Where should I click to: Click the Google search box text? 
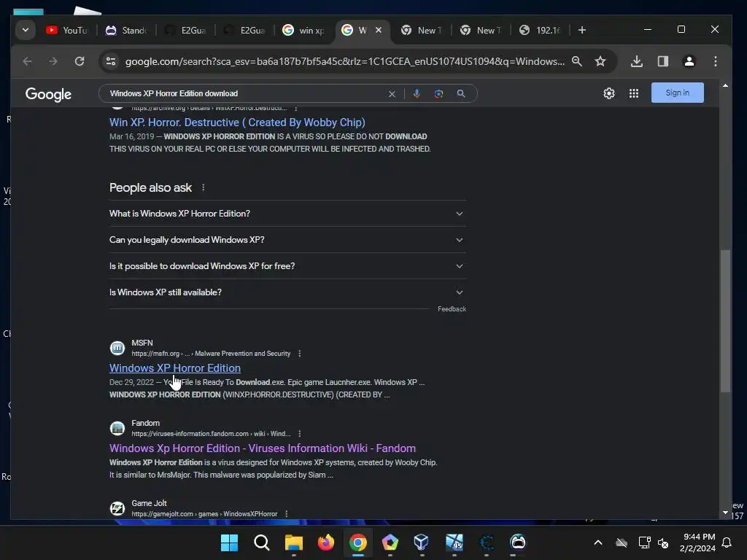(174, 93)
